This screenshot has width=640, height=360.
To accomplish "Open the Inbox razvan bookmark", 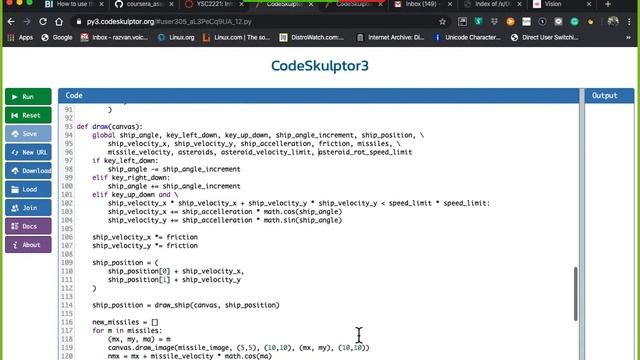I will click(114, 38).
